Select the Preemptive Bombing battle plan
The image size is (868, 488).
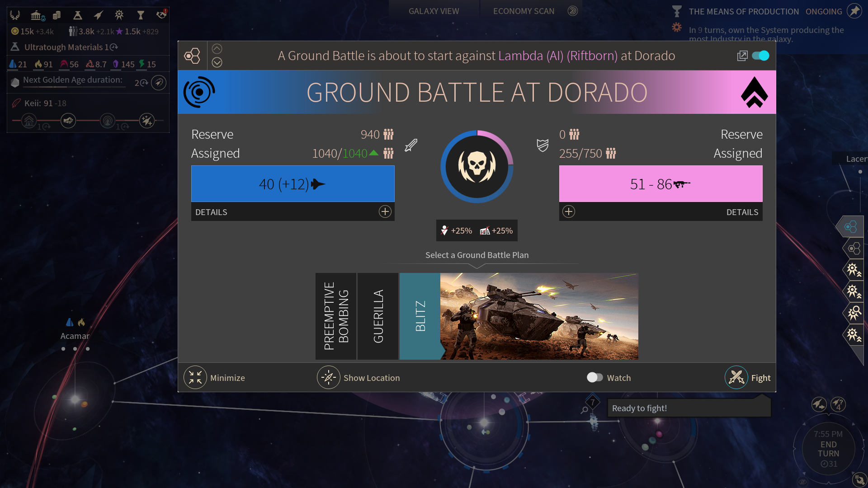click(335, 316)
